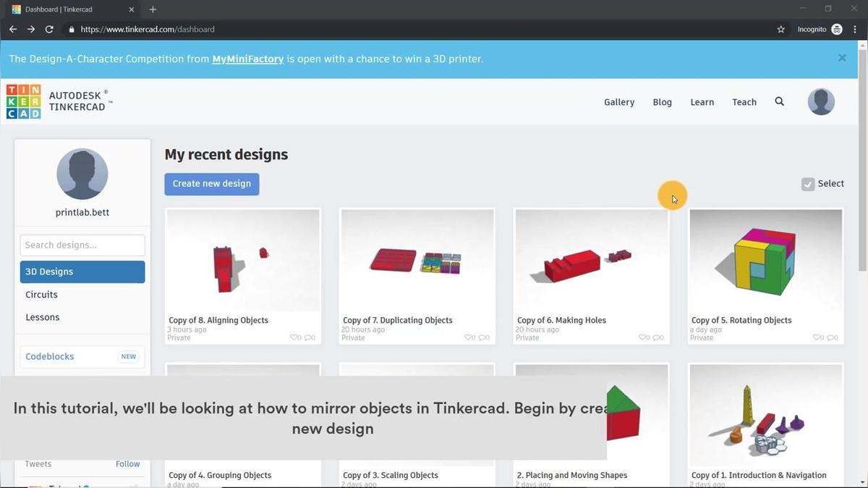Click '3 hours ago' under Aligning Objects

pos(187,329)
